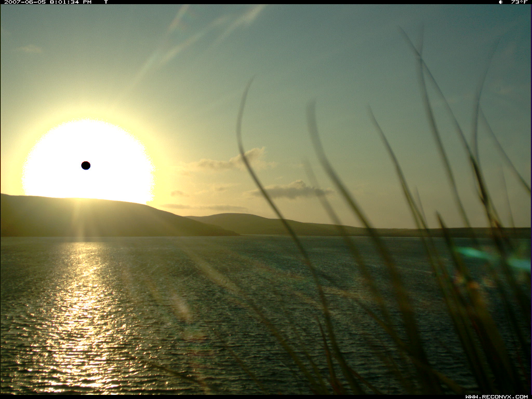Click the moon phase icon in top bar

(501, 2)
